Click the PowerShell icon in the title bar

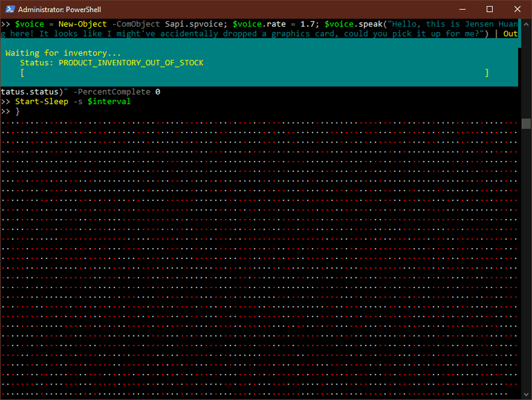pos(10,9)
